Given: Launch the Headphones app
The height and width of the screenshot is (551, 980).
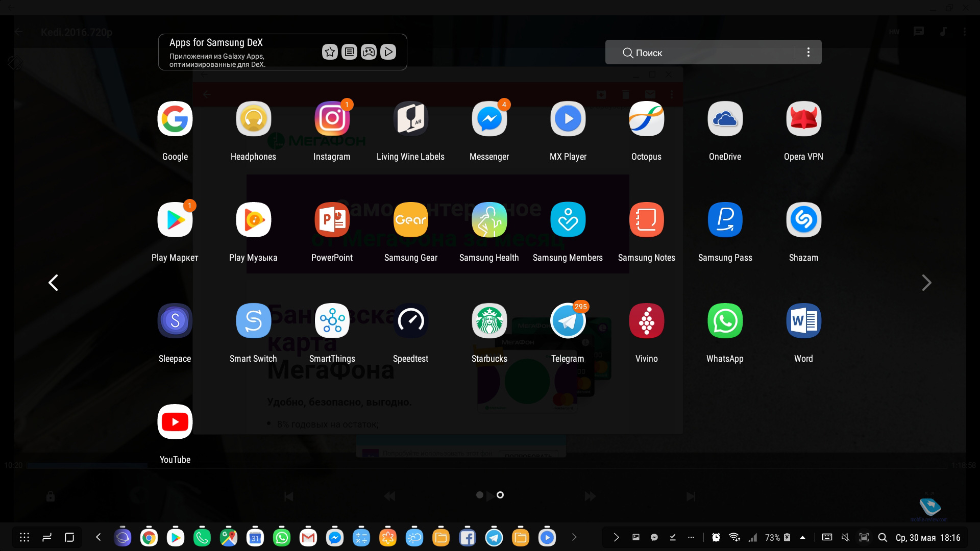Looking at the screenshot, I should (253, 119).
